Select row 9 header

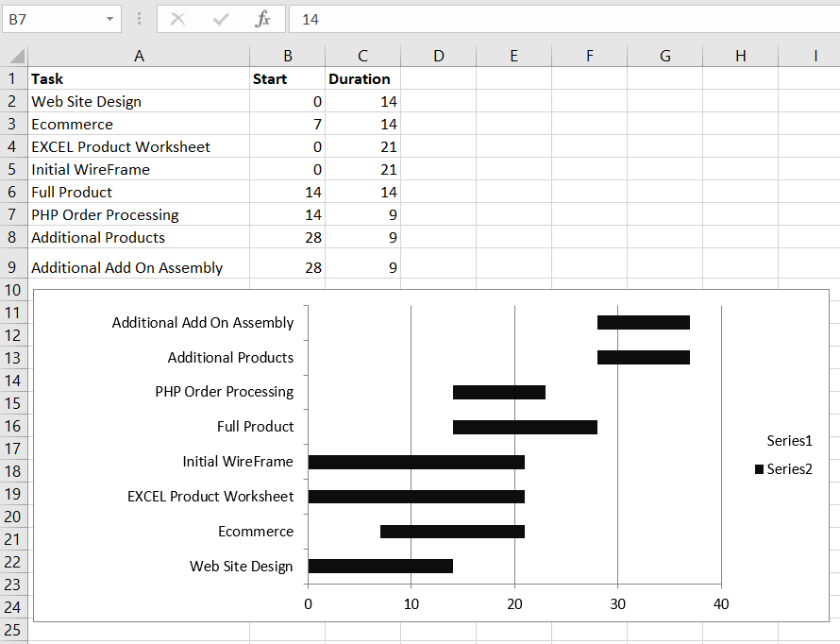[x=13, y=267]
